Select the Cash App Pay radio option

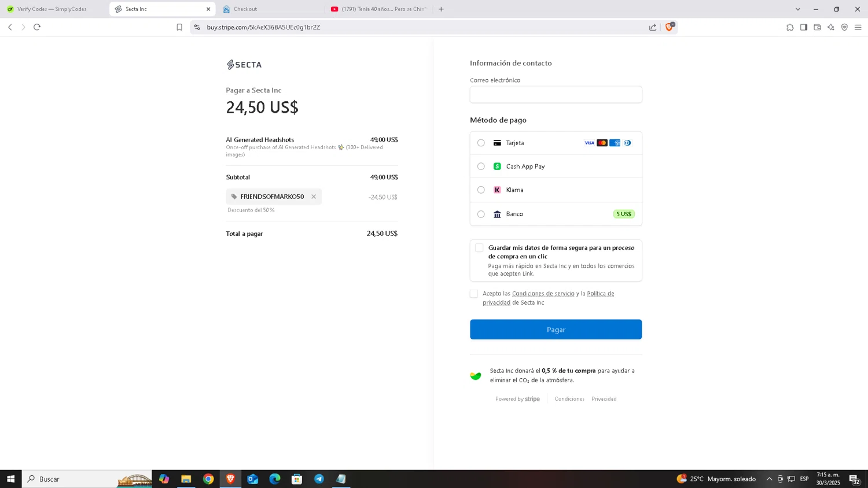click(x=481, y=167)
